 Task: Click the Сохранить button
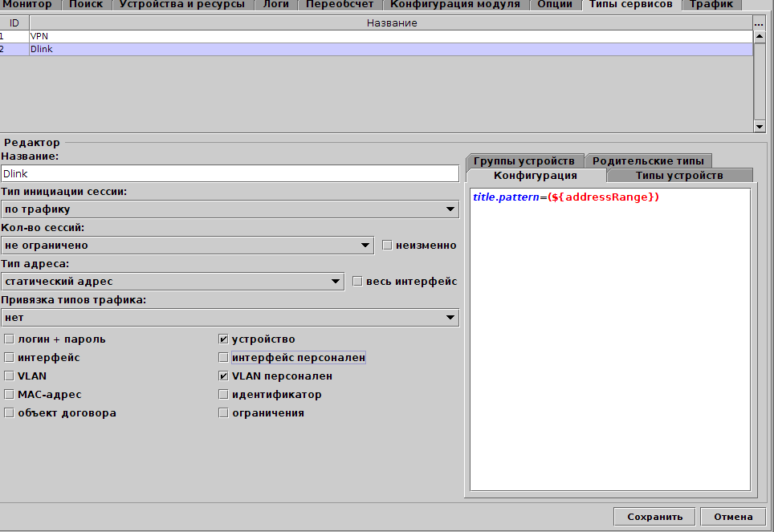click(x=653, y=516)
